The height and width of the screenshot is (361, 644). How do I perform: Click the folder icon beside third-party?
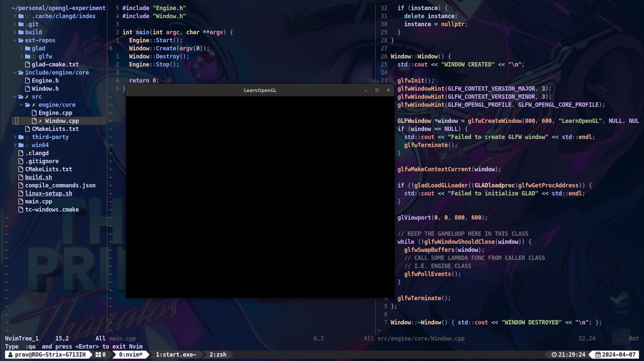pyautogui.click(x=21, y=137)
